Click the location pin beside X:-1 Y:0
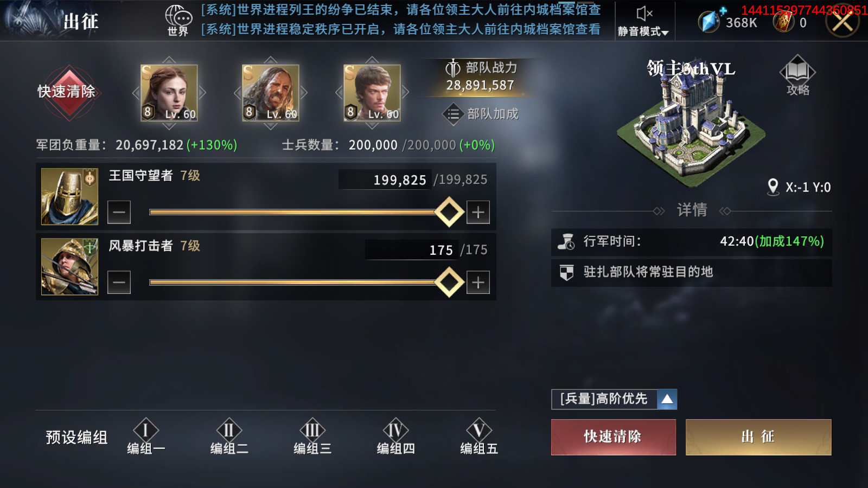 (773, 187)
